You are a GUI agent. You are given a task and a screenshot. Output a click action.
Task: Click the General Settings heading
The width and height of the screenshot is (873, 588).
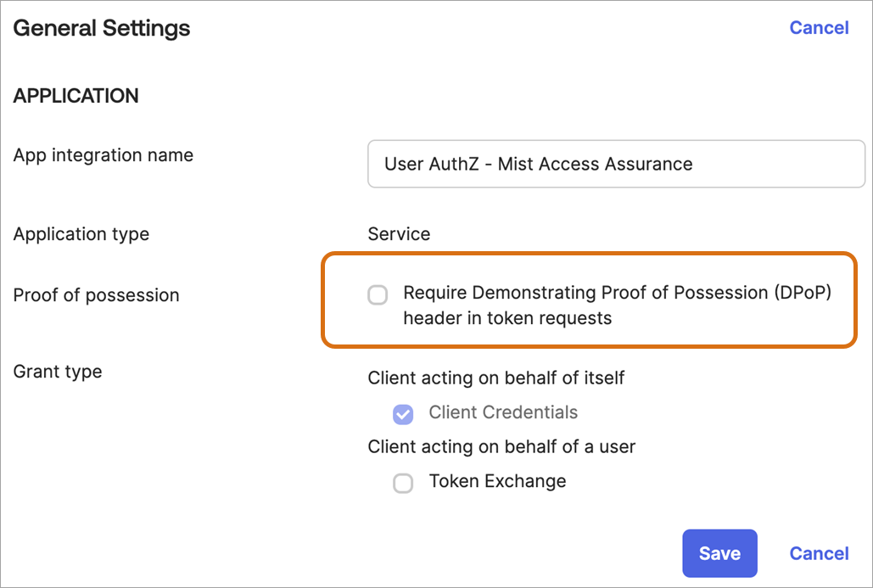point(102,28)
